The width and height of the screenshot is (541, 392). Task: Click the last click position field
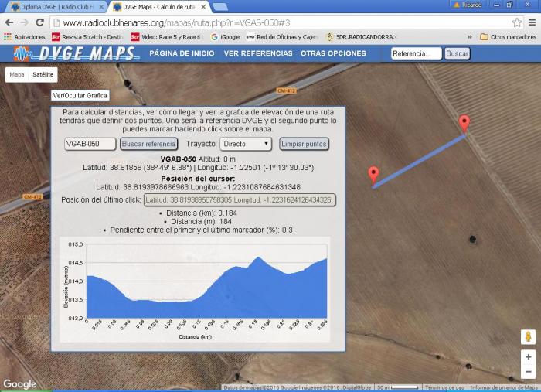pos(240,199)
